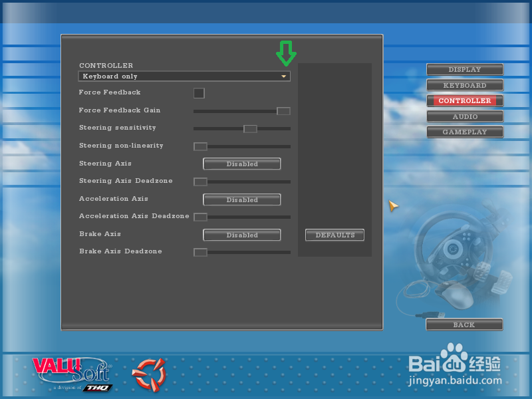This screenshot has height=399, width=532.
Task: Click the Steering Axis Deadzone slider handle
Action: [200, 182]
